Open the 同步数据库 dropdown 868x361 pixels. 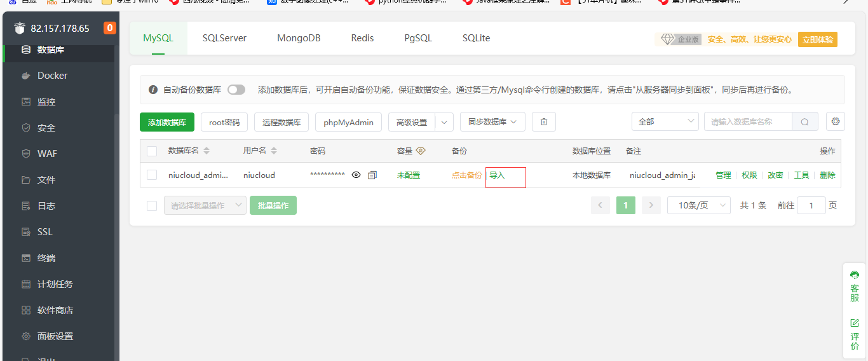[x=492, y=122]
